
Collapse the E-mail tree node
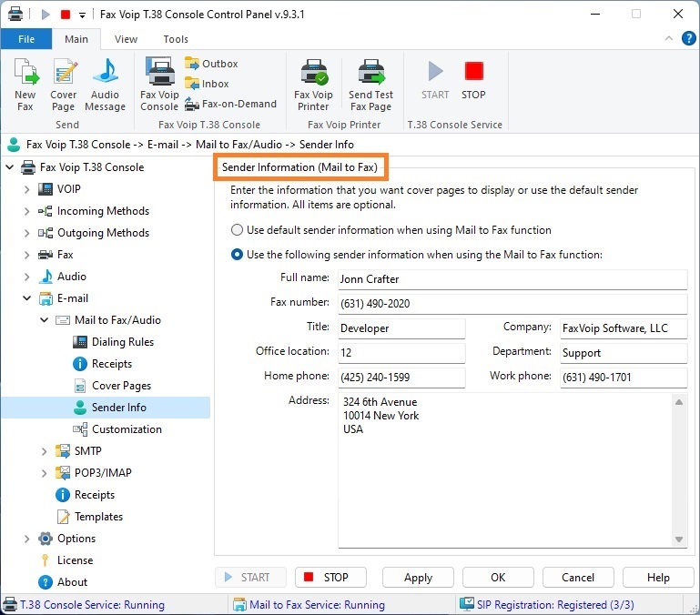point(26,298)
